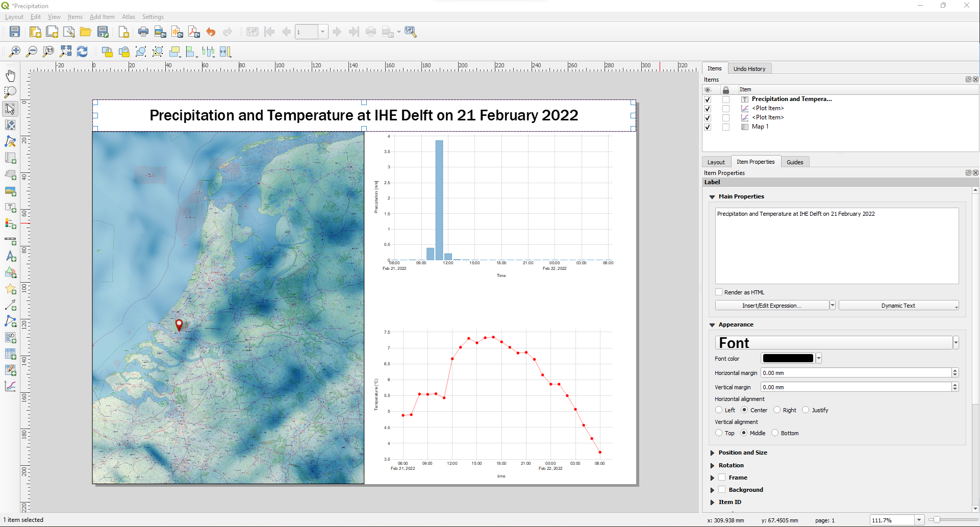Select the Add Plot Item tool
Viewport: 980px width, 527px height.
10,386
